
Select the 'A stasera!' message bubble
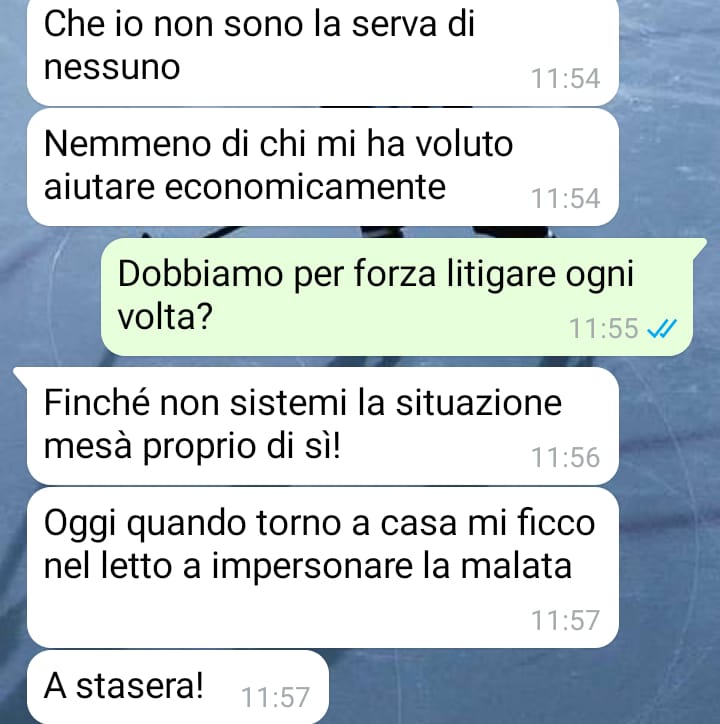pyautogui.click(x=178, y=687)
